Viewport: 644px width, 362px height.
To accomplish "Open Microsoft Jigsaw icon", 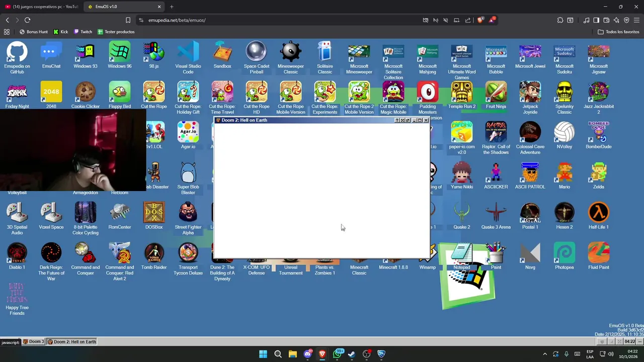I will tap(599, 58).
